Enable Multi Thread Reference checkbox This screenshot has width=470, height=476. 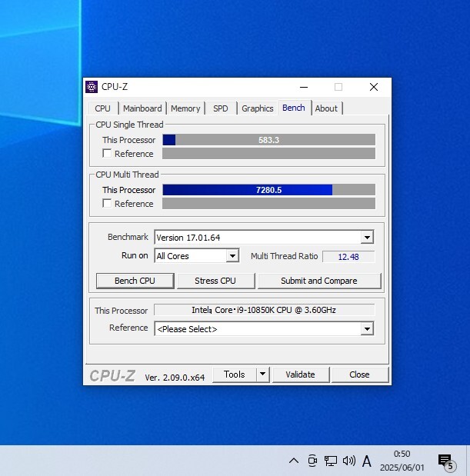pyautogui.click(x=107, y=203)
